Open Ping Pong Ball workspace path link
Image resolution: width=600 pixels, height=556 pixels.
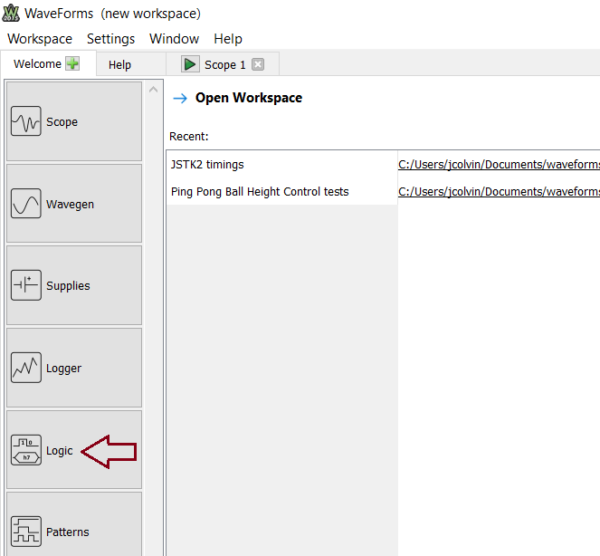[499, 191]
